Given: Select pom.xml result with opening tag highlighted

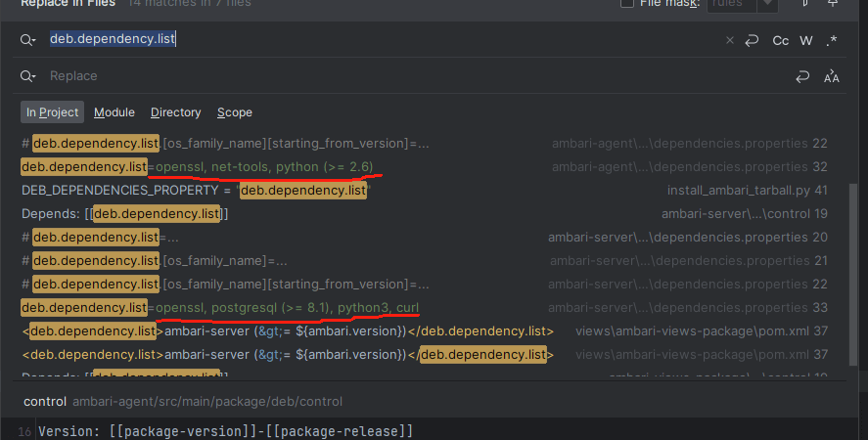Looking at the screenshot, I should (425, 330).
